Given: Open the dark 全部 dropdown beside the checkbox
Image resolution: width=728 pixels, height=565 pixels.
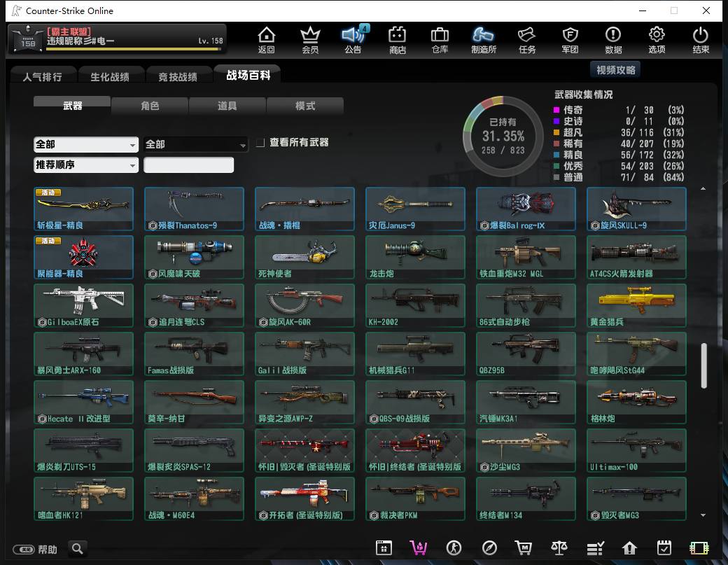Looking at the screenshot, I should [195, 144].
